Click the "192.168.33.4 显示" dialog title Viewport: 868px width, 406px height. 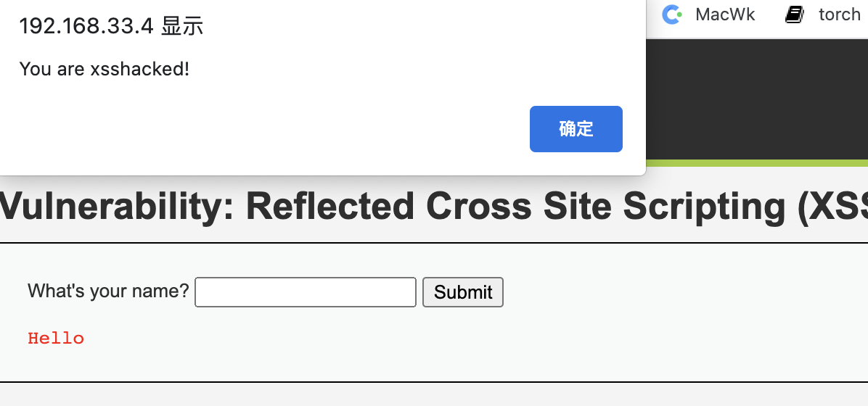(x=111, y=26)
